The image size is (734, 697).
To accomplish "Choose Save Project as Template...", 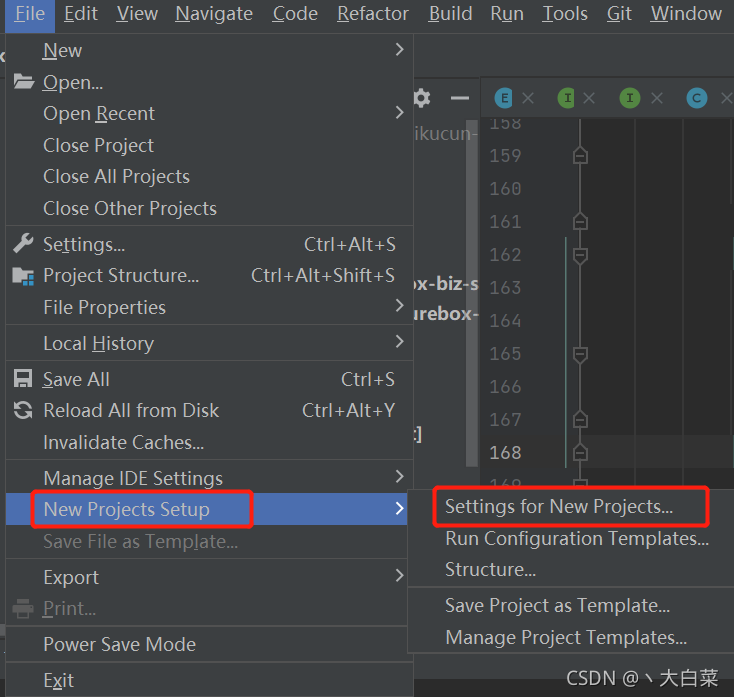I will pyautogui.click(x=571, y=605).
